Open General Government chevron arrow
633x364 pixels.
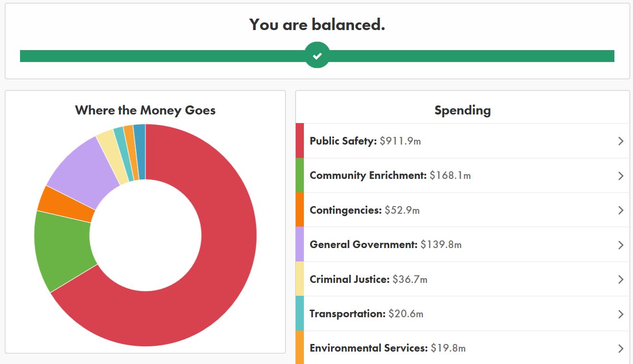621,245
